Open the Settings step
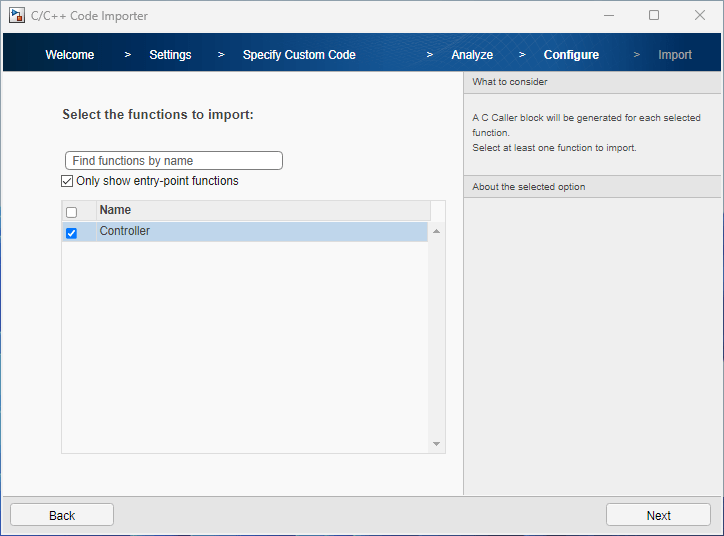The image size is (724, 536). tap(170, 55)
